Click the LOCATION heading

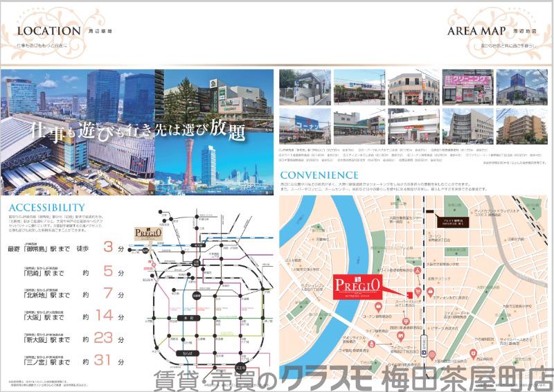pos(48,31)
